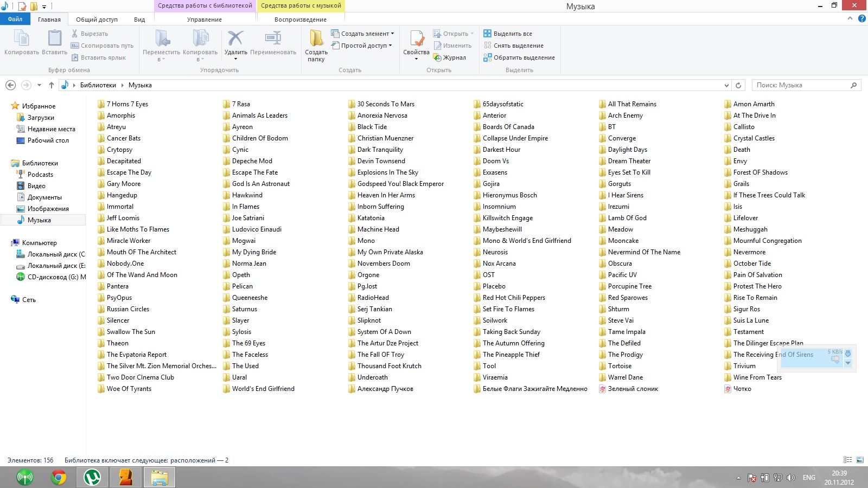
Task: Click Вставить ярлык in the ribbon
Action: click(98, 57)
